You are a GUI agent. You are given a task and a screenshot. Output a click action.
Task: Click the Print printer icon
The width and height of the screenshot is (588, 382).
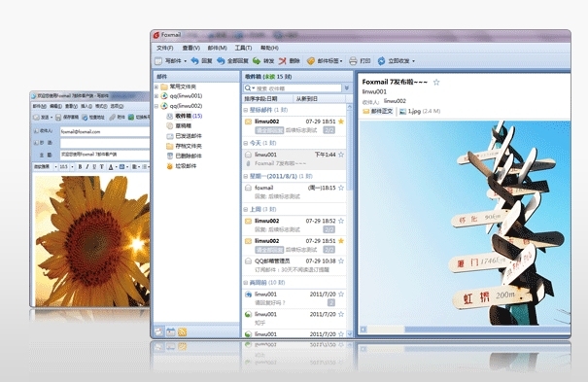pyautogui.click(x=353, y=60)
